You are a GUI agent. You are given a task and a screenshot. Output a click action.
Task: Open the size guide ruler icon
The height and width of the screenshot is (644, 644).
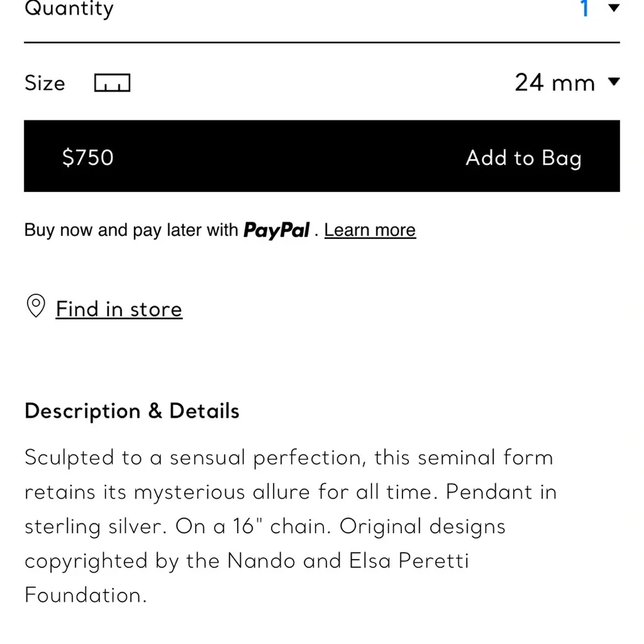112,83
